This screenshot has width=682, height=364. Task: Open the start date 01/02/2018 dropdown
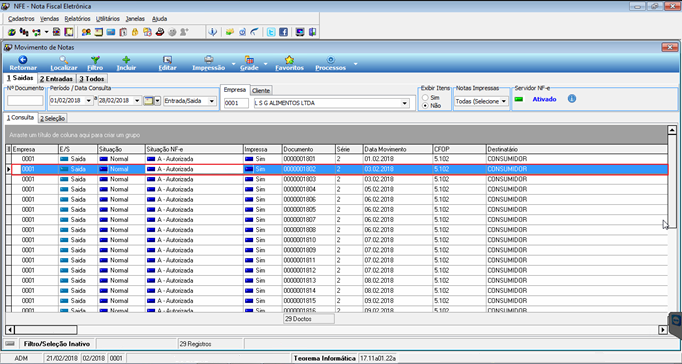(89, 101)
